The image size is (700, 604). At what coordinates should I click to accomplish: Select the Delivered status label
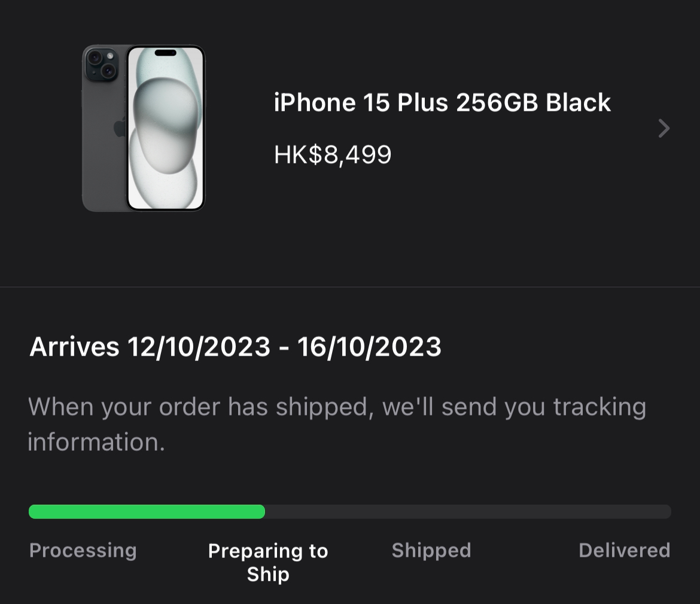point(625,550)
